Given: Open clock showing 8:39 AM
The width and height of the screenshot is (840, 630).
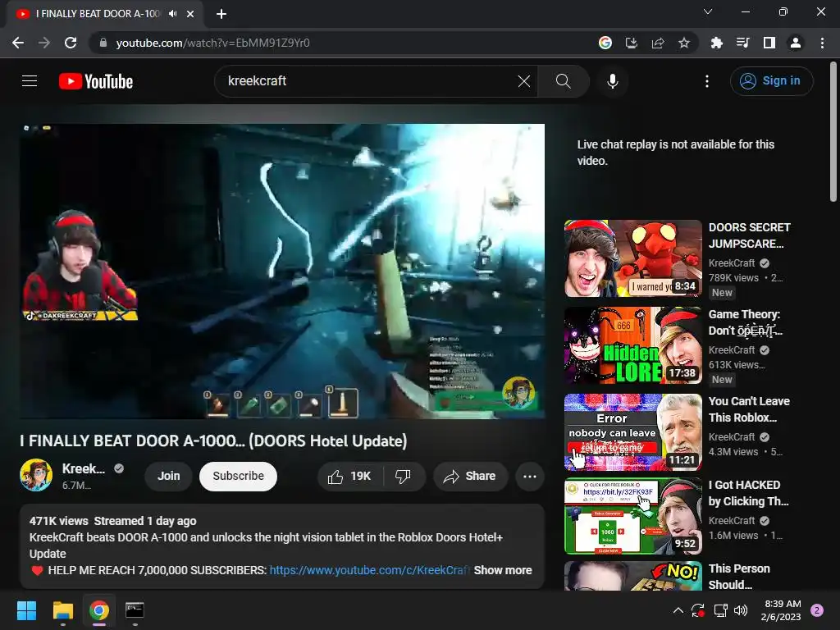Looking at the screenshot, I should point(781,610).
